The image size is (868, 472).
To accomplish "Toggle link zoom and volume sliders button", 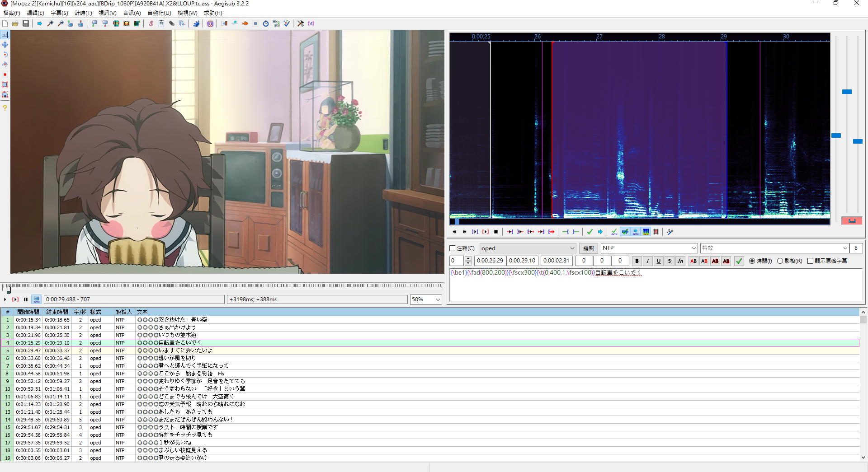I will point(852,220).
